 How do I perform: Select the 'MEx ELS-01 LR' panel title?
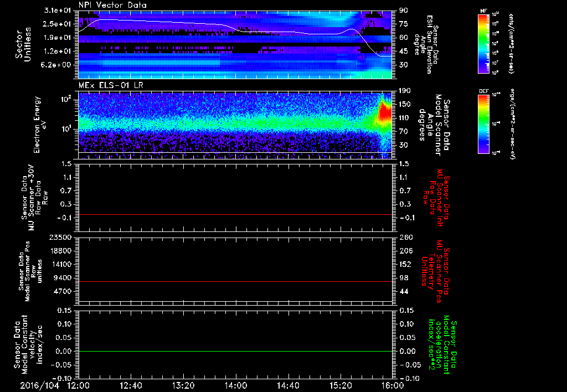point(111,86)
